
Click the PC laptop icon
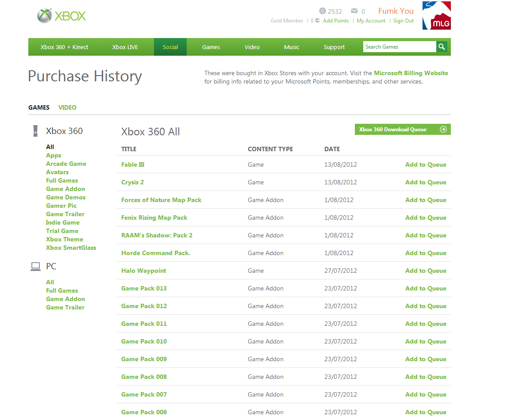35,267
